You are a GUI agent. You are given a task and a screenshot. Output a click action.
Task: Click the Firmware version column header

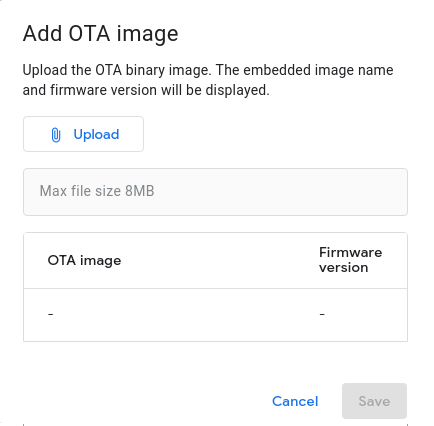[350, 260]
